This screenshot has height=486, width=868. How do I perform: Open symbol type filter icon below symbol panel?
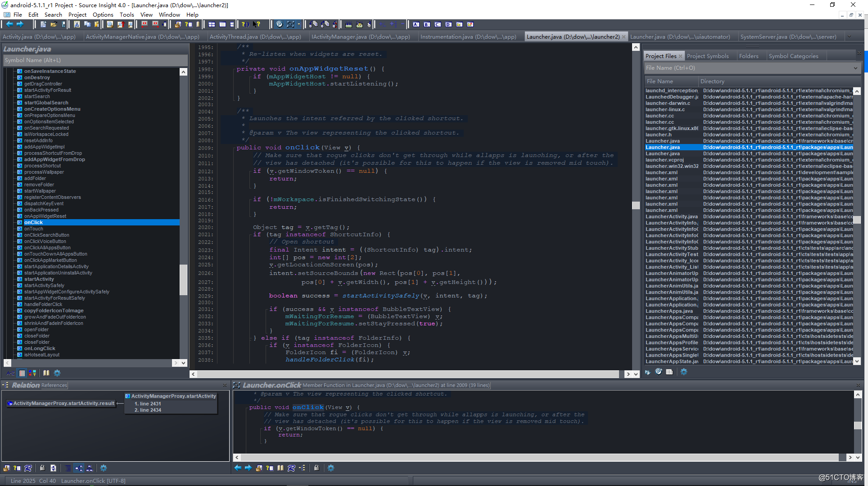(32, 373)
